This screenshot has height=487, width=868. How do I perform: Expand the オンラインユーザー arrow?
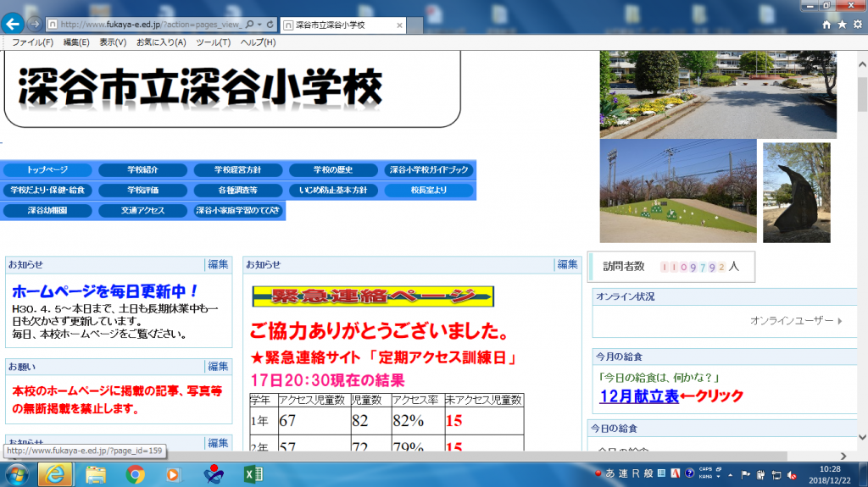pyautogui.click(x=840, y=321)
